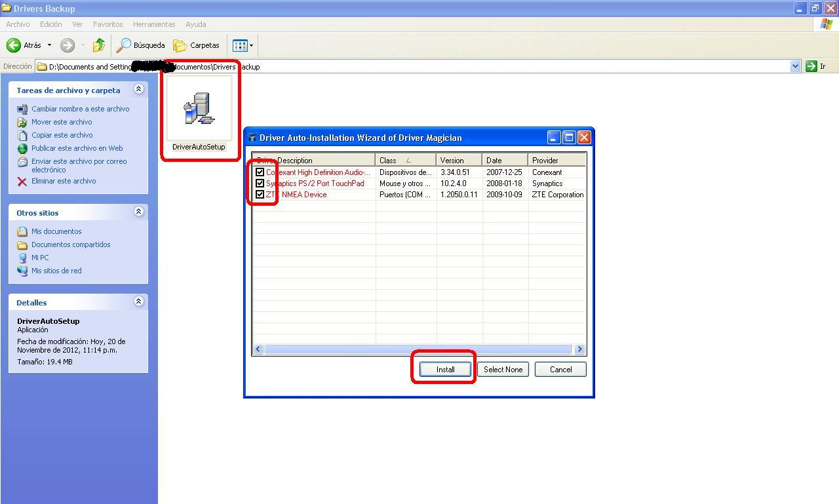839x504 pixels.
Task: Sort by Date column header
Action: pyautogui.click(x=505, y=160)
